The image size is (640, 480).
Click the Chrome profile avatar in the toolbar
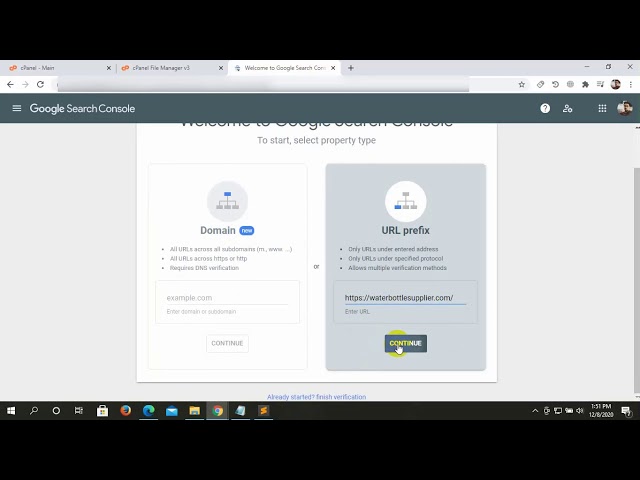[x=616, y=84]
